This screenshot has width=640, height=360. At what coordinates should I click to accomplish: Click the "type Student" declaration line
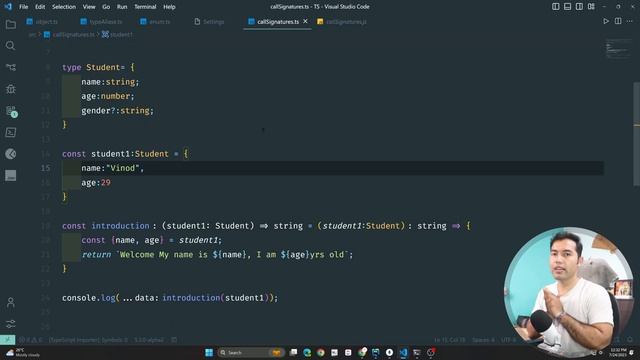click(x=98, y=67)
